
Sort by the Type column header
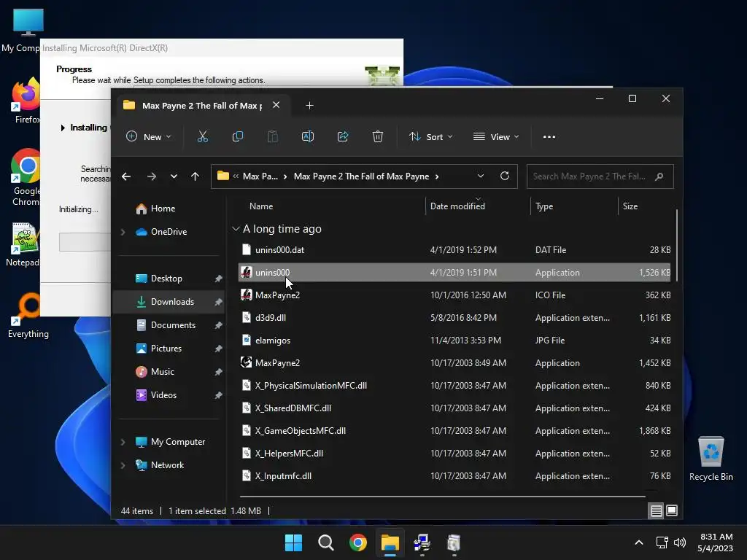click(x=544, y=206)
